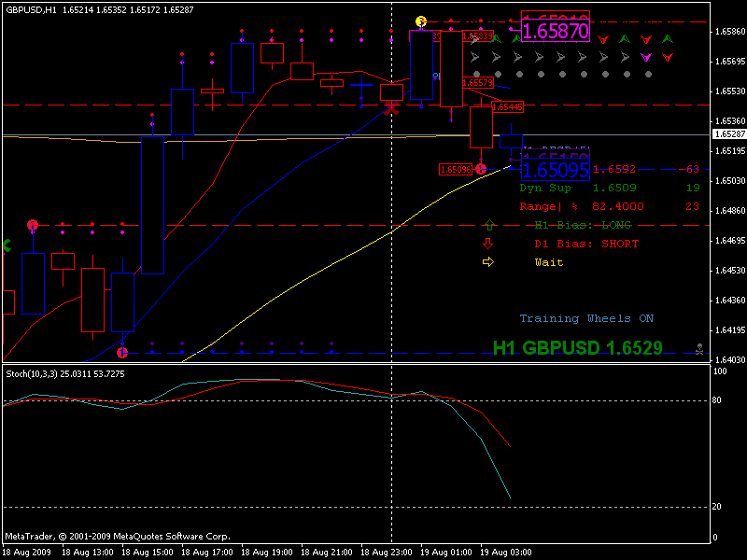Screen dimensions: 747x560
Task: Select the red down arrow ending the gray arrow row
Action: [x=668, y=58]
